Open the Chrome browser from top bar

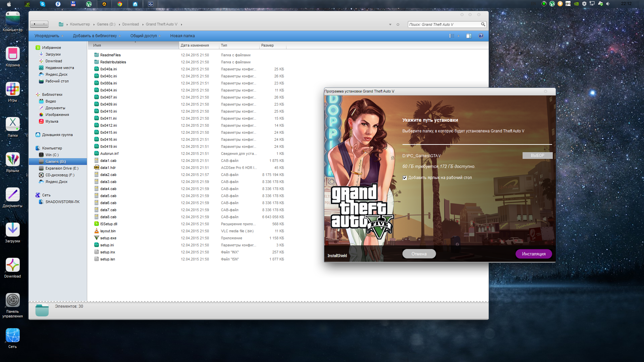click(120, 4)
